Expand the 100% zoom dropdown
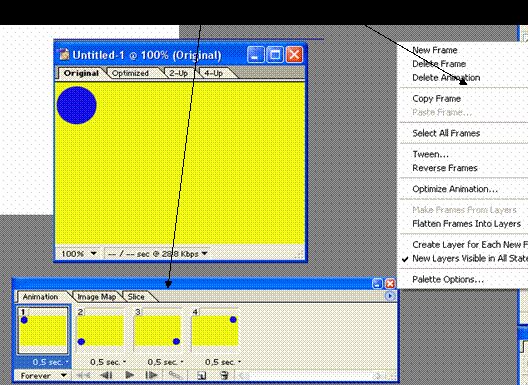The height and width of the screenshot is (385, 528). click(79, 253)
